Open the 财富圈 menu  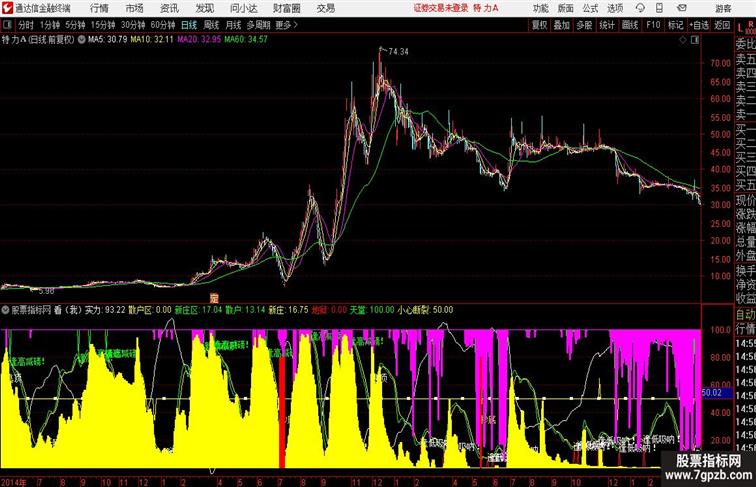coord(287,8)
